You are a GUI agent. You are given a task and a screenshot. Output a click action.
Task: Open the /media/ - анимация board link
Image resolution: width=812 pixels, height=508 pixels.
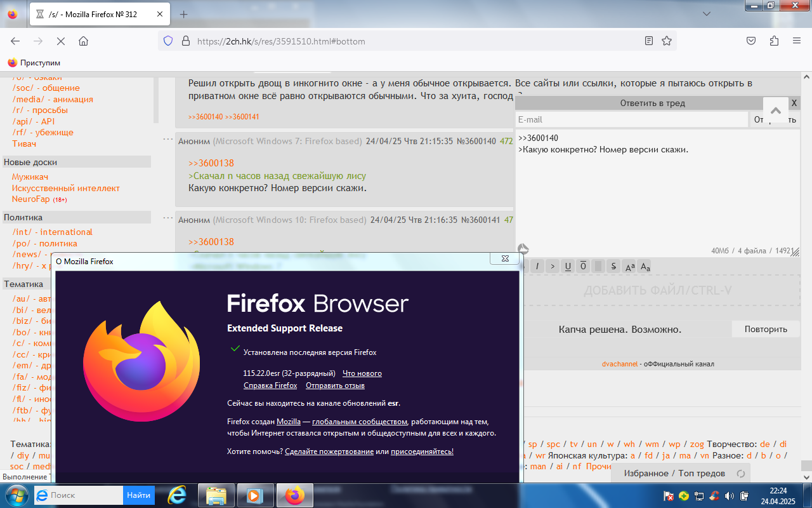(53, 99)
